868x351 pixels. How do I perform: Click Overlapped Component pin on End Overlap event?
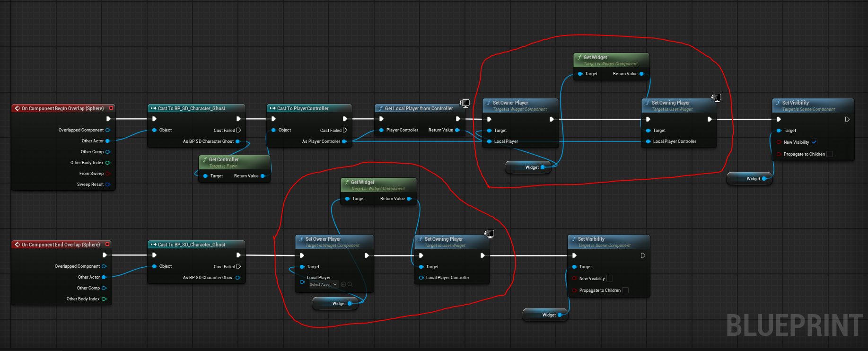(104, 266)
